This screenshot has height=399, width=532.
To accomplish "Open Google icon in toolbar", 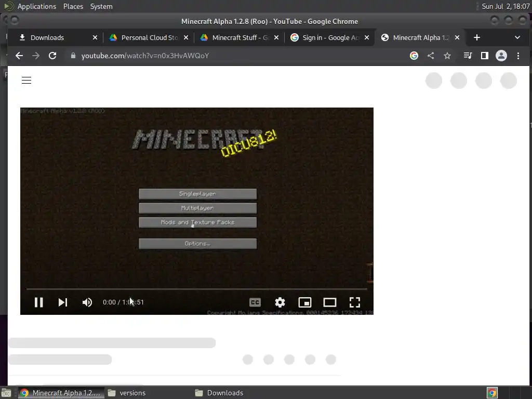I will [414, 56].
